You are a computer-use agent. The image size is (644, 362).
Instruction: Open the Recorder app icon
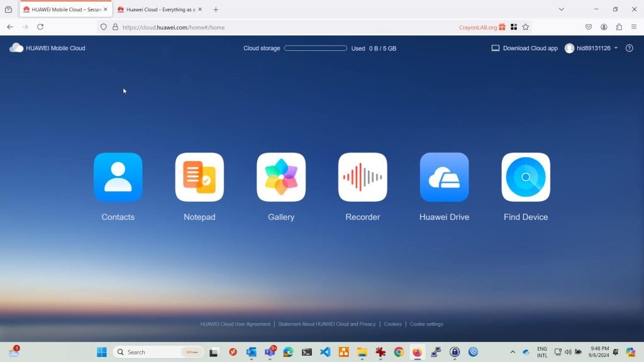[x=362, y=177]
